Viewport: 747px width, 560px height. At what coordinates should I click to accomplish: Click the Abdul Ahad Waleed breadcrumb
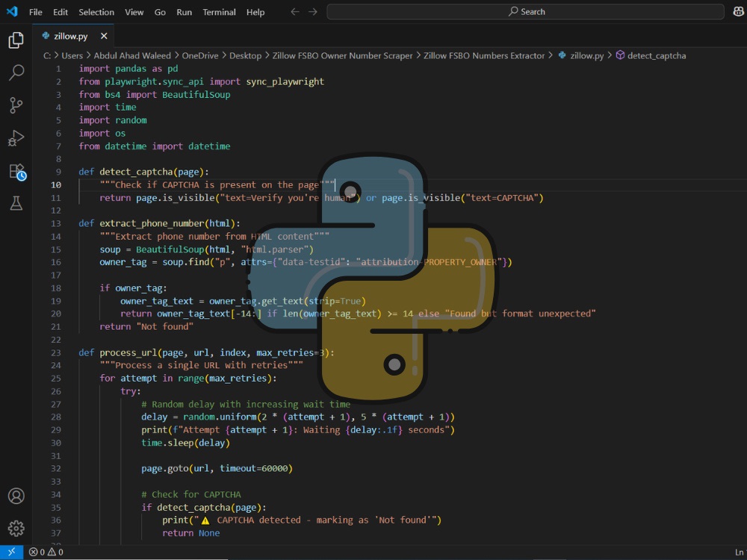point(132,55)
